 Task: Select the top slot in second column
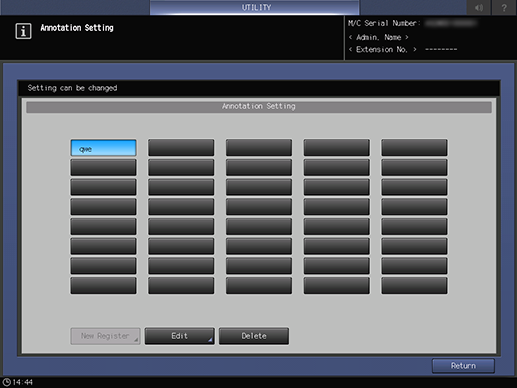[181, 148]
